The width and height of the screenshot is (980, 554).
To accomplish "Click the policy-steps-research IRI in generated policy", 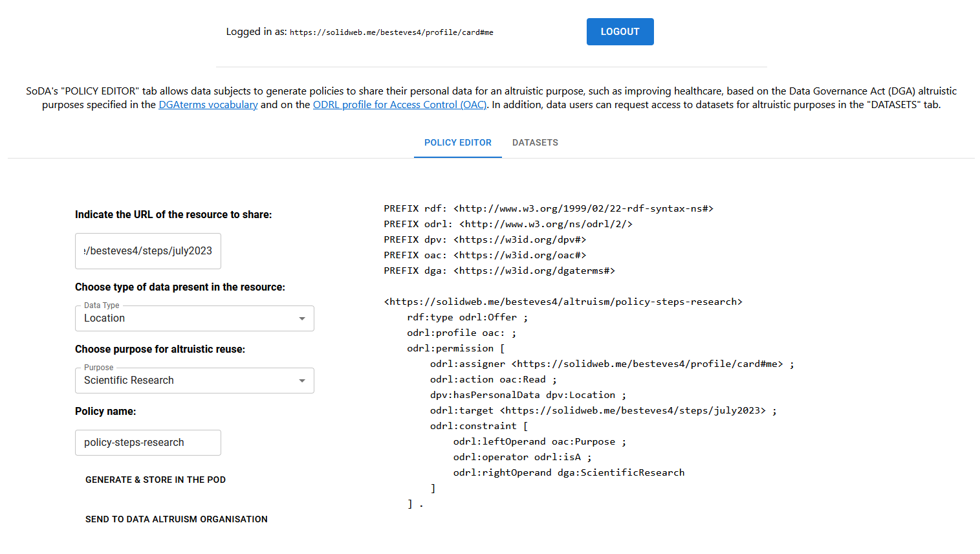I will pos(563,302).
